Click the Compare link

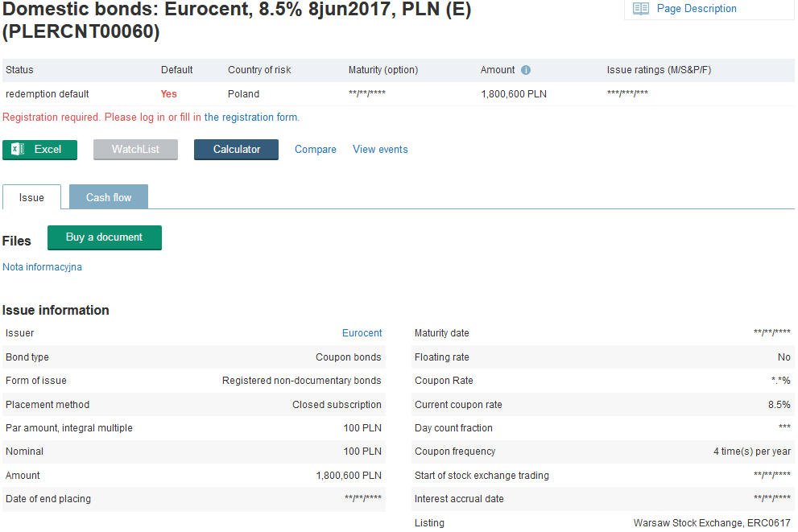(316, 150)
